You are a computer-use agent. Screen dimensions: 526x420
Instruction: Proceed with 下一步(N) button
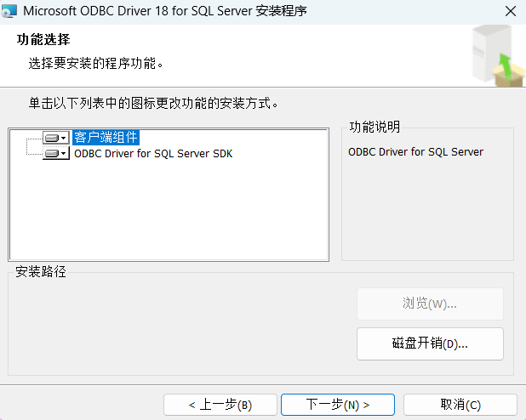(338, 405)
